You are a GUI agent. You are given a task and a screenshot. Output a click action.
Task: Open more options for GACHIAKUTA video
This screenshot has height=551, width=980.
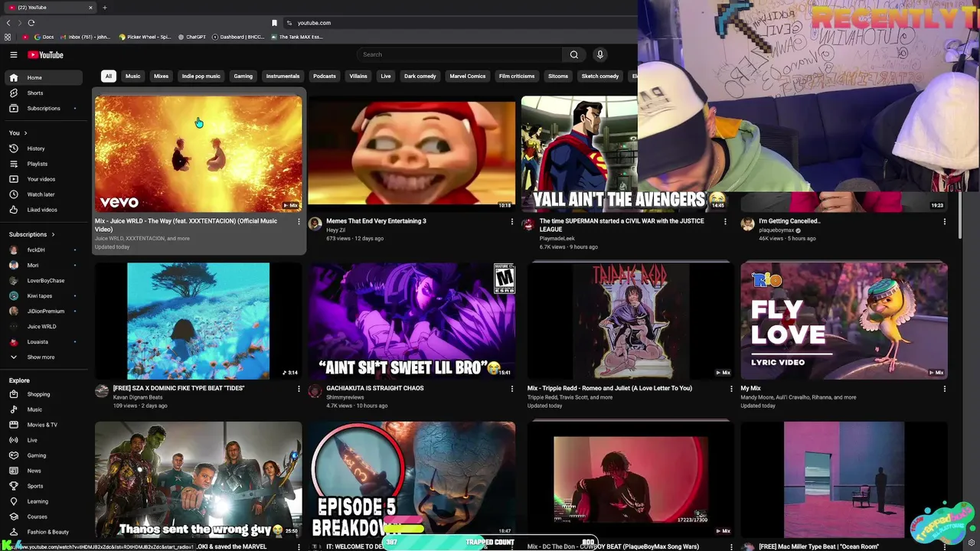click(512, 389)
